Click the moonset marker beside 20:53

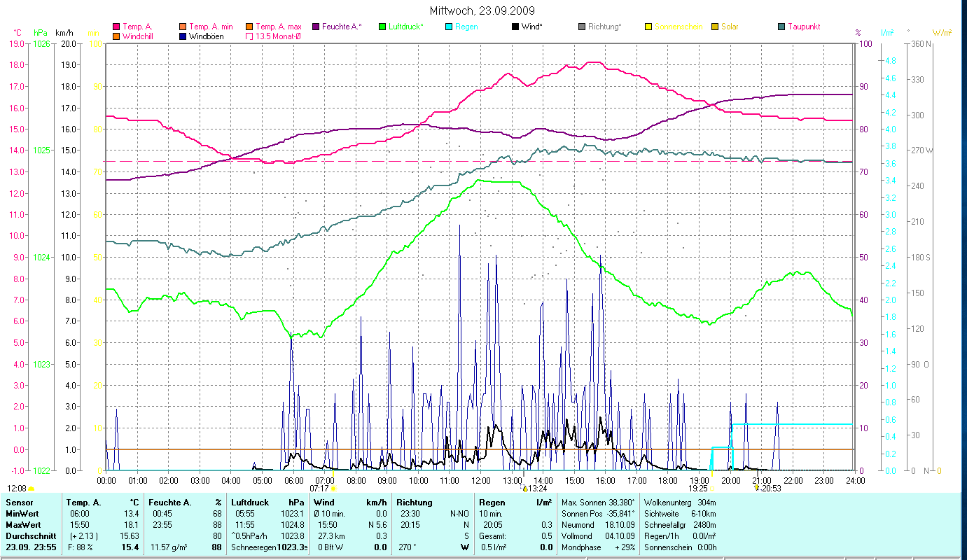pos(756,489)
